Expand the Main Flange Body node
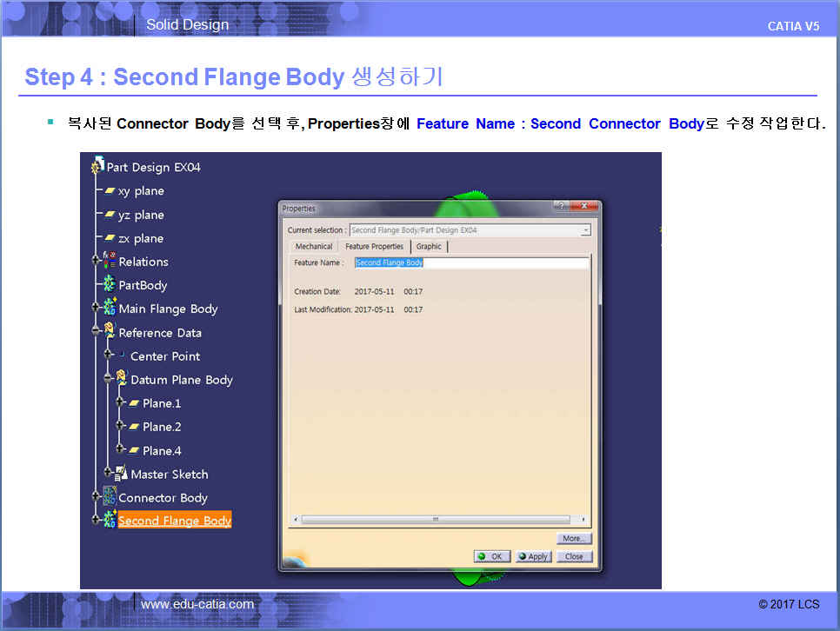The height and width of the screenshot is (631, 840). pos(96,309)
